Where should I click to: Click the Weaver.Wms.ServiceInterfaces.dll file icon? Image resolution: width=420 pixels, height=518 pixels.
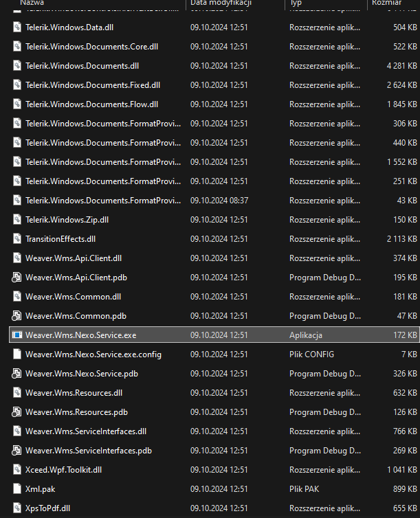point(17,431)
